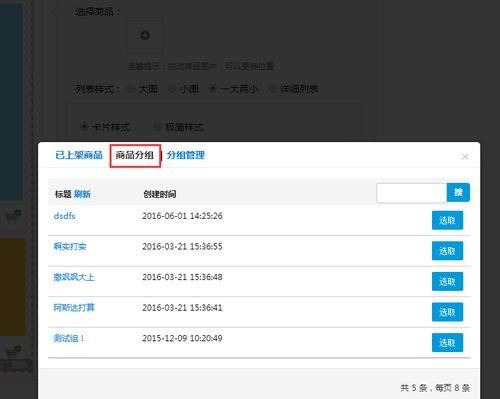Click 选取 for the 阿斯达打算 row
500x399 pixels.
(447, 312)
